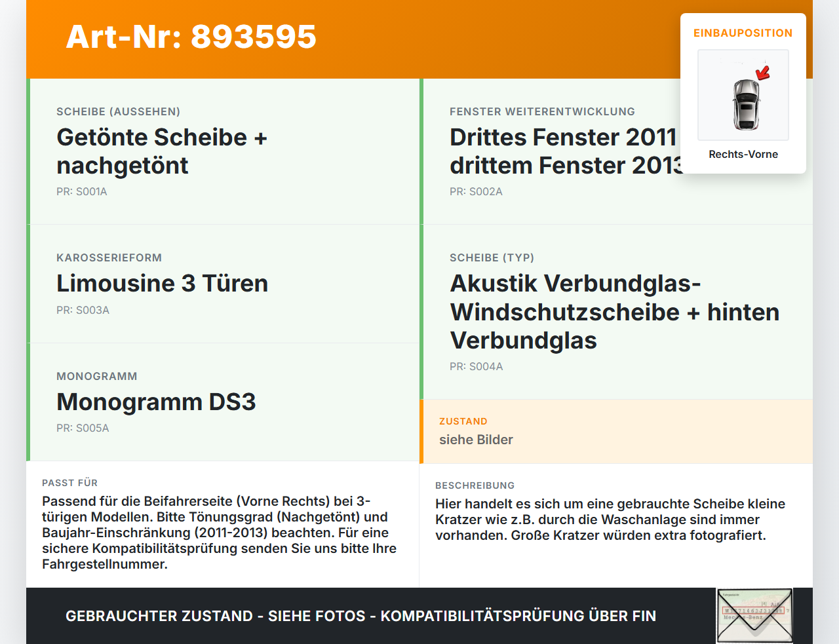The height and width of the screenshot is (644, 839).
Task: Open the VIN envelope thumbnail
Action: [x=754, y=615]
